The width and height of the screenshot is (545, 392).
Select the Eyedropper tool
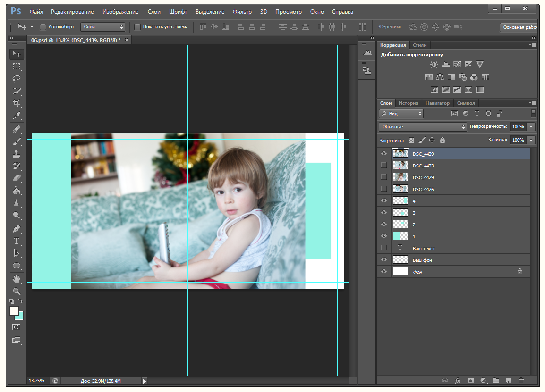pyautogui.click(x=17, y=116)
